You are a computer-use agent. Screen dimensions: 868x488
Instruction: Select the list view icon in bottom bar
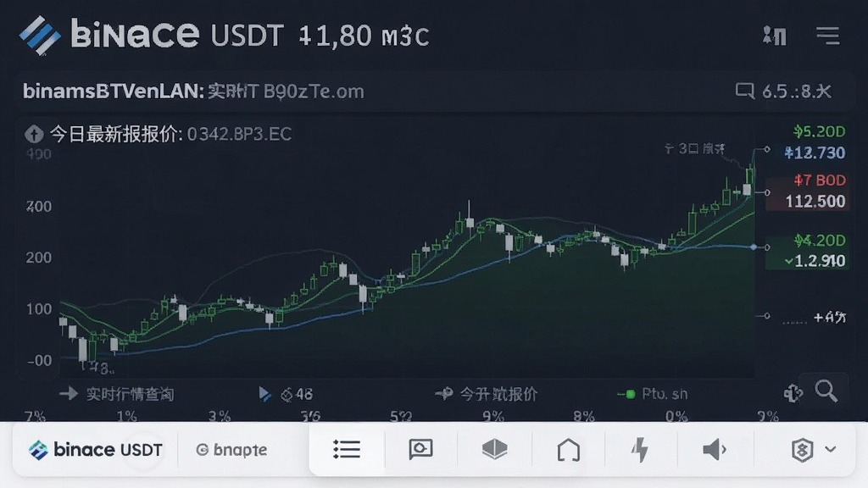[x=347, y=449]
